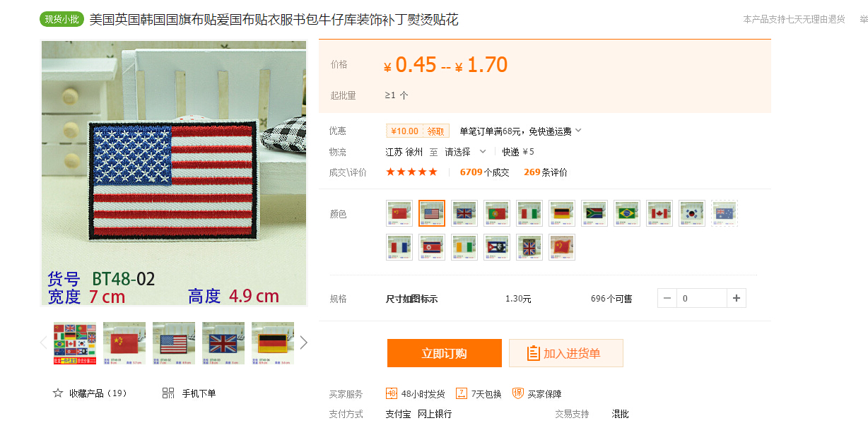Click the star icon to favorite product
The image size is (868, 423).
58,393
